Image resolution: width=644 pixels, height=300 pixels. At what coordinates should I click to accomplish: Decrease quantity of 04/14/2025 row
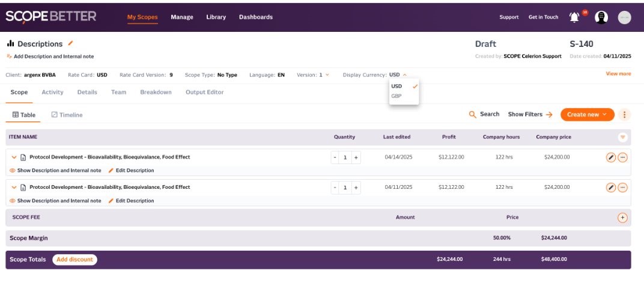pyautogui.click(x=335, y=158)
